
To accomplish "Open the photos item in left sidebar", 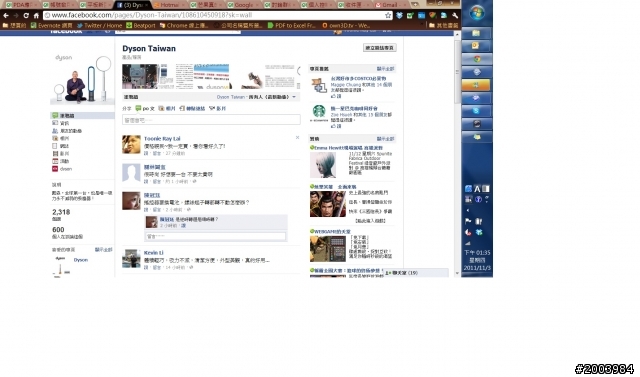I will click(61, 138).
